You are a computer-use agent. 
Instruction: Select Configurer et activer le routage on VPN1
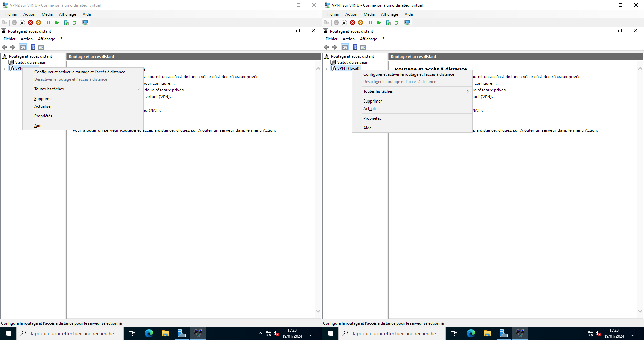click(409, 74)
